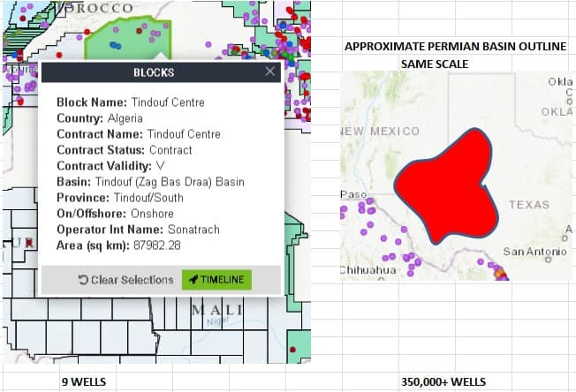
Task: Click the NEW MEXICO map label
Action: (381, 132)
